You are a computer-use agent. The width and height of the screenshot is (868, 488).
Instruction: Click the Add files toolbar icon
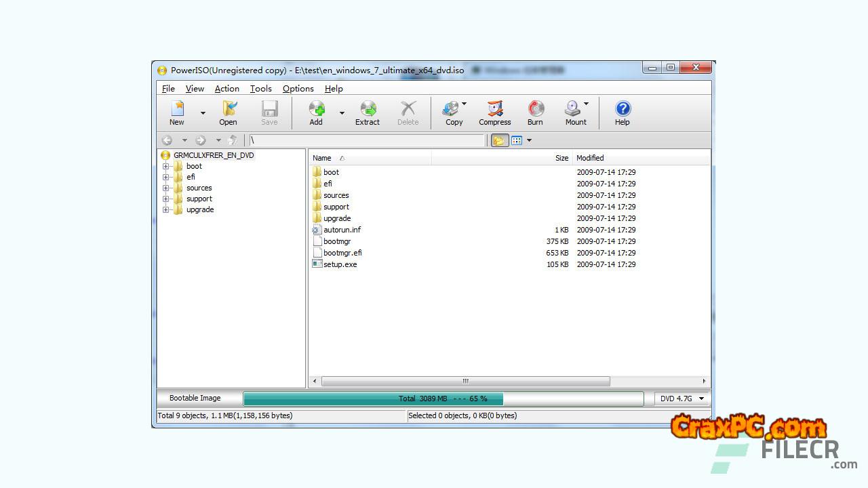coord(316,113)
